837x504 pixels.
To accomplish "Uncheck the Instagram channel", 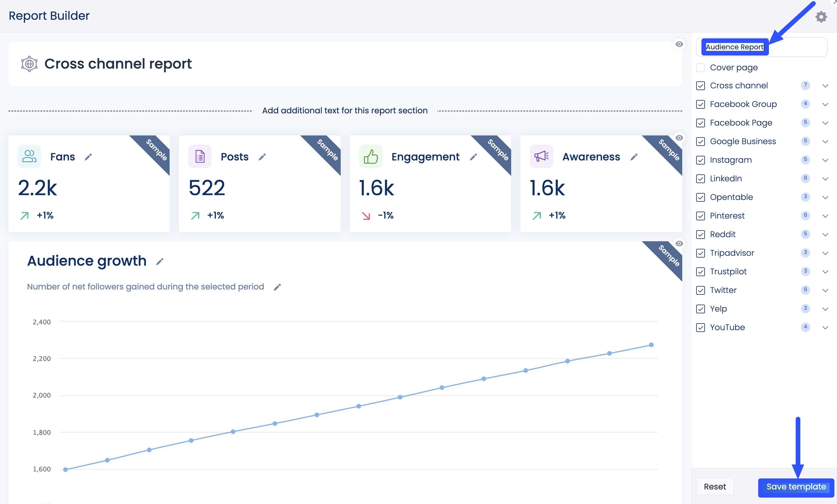I will [701, 160].
